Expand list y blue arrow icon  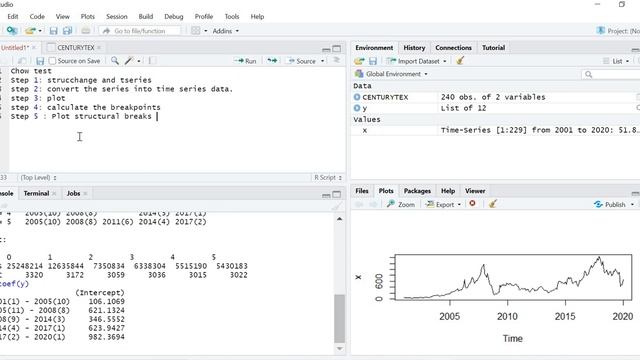(357, 108)
